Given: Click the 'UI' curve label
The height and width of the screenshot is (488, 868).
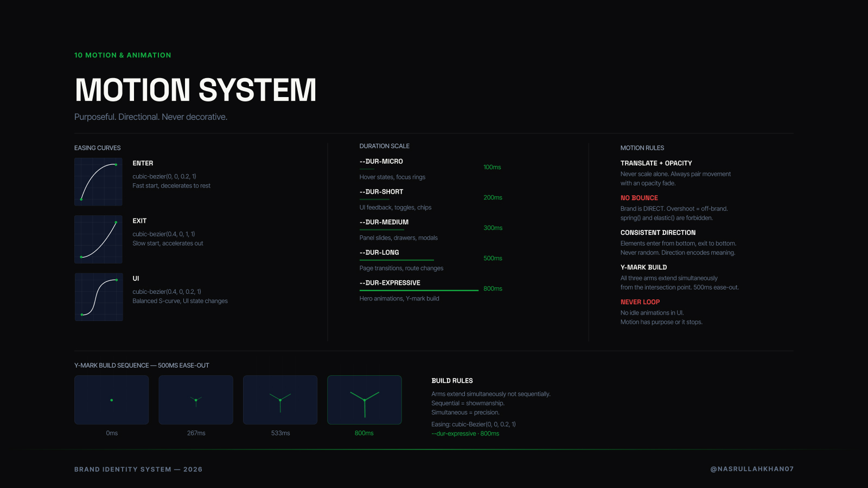Looking at the screenshot, I should [136, 278].
